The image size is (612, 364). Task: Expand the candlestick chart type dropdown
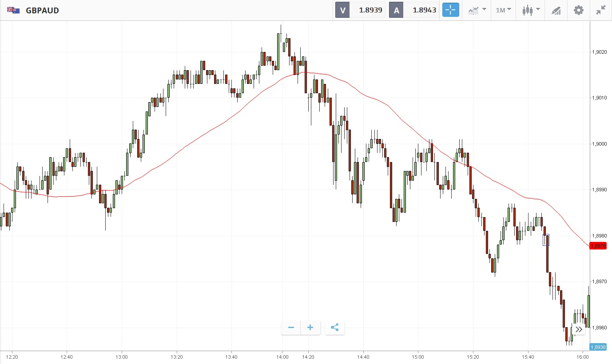(x=531, y=10)
